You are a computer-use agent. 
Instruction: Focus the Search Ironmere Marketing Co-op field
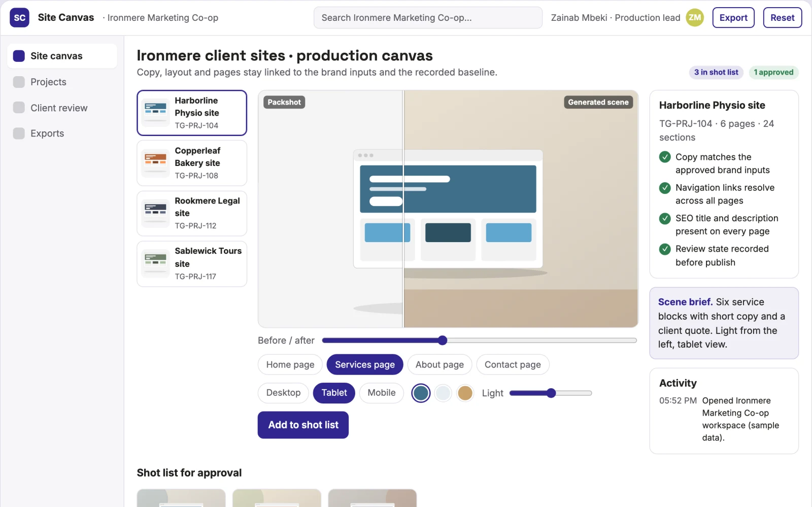428,18
